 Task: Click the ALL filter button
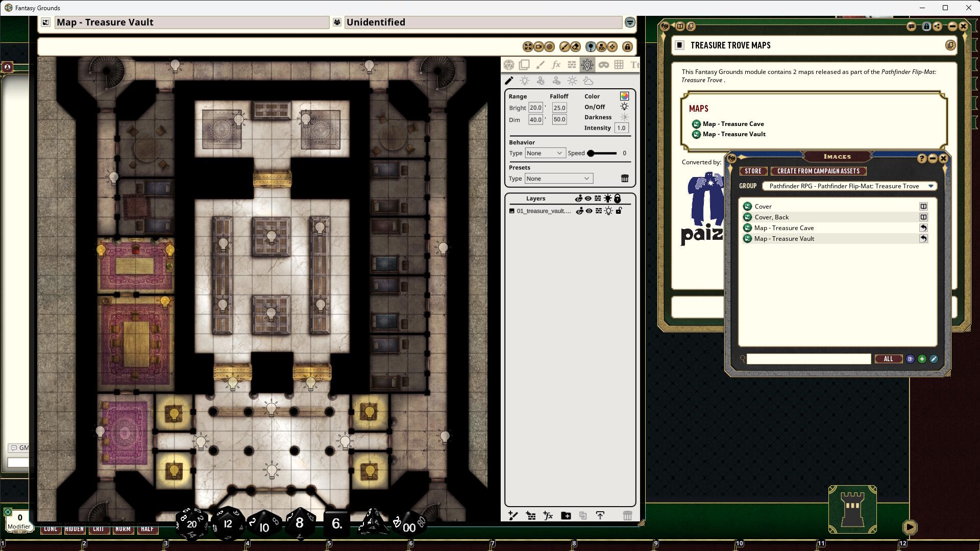click(888, 359)
